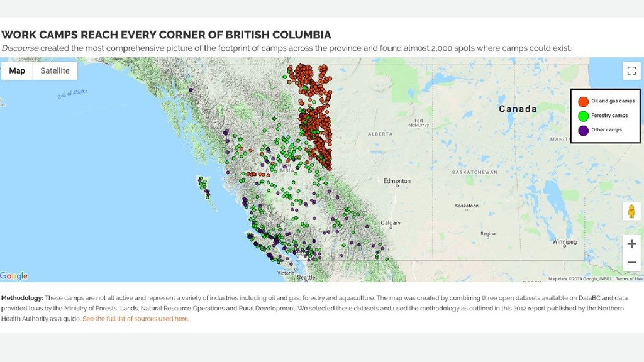Click the Calgary city label
Viewport: 644px width, 362px height.
[391, 223]
